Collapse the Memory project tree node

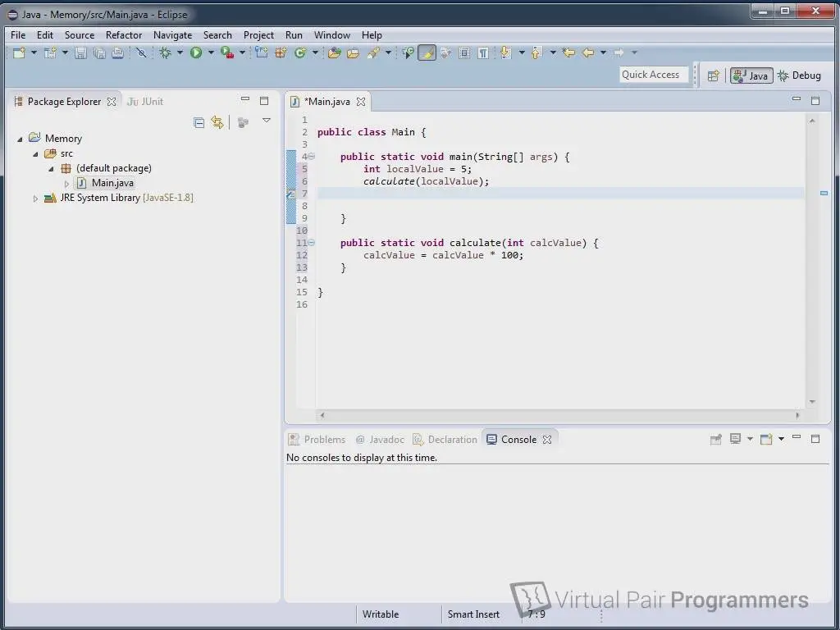pos(20,139)
